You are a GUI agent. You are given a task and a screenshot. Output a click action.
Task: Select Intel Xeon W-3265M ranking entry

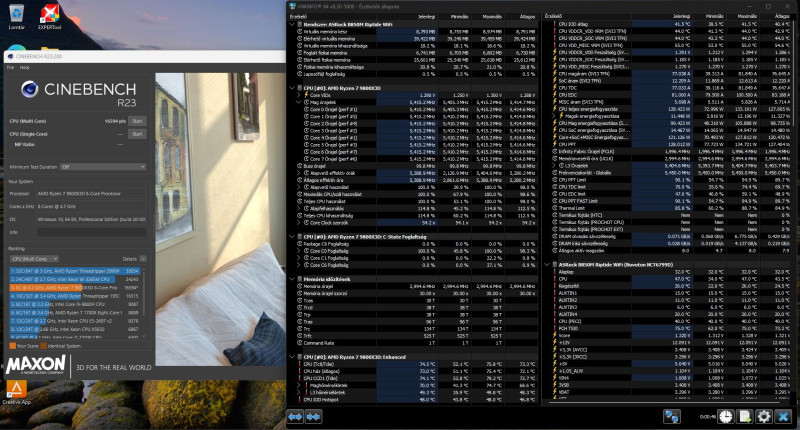point(74,279)
